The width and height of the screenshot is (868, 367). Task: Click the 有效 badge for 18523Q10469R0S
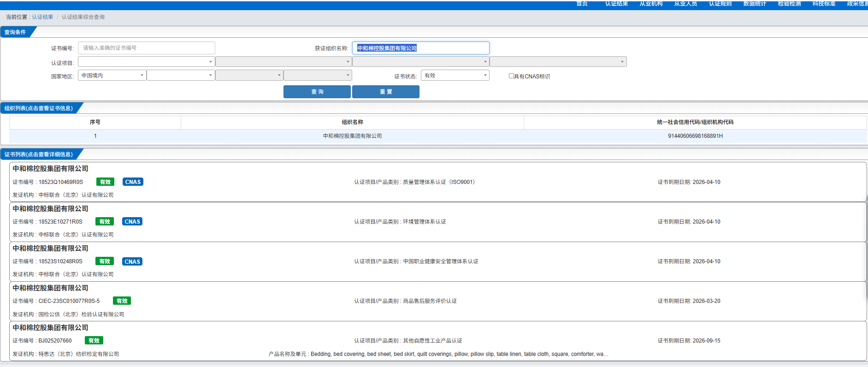point(105,182)
